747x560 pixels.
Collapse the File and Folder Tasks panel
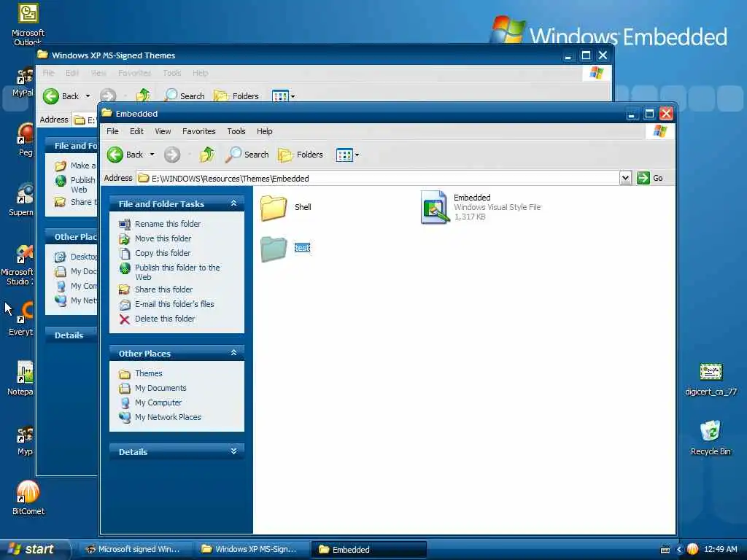point(233,203)
